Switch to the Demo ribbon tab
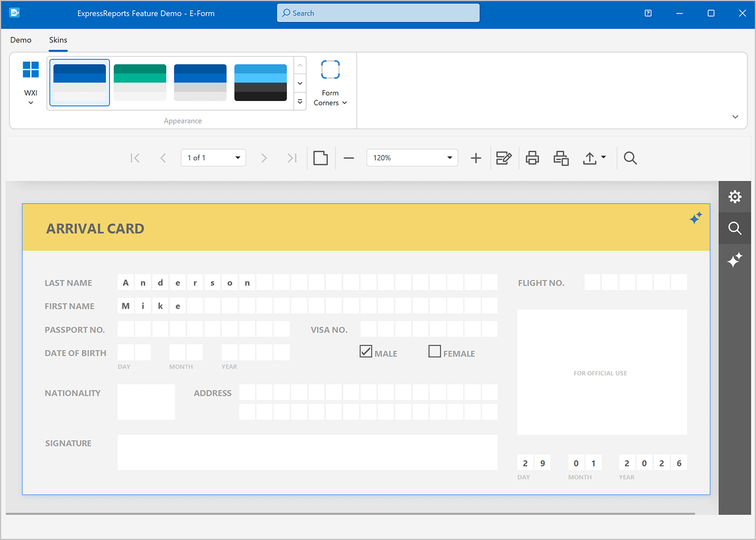Viewport: 756px width, 540px height. tap(21, 39)
